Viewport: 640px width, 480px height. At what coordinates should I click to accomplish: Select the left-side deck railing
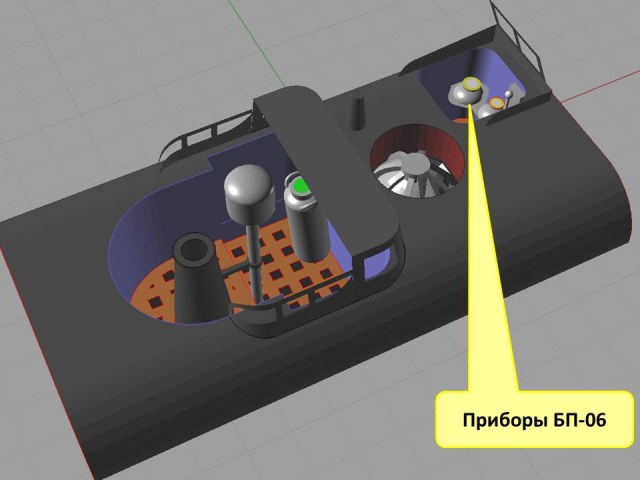click(190, 140)
